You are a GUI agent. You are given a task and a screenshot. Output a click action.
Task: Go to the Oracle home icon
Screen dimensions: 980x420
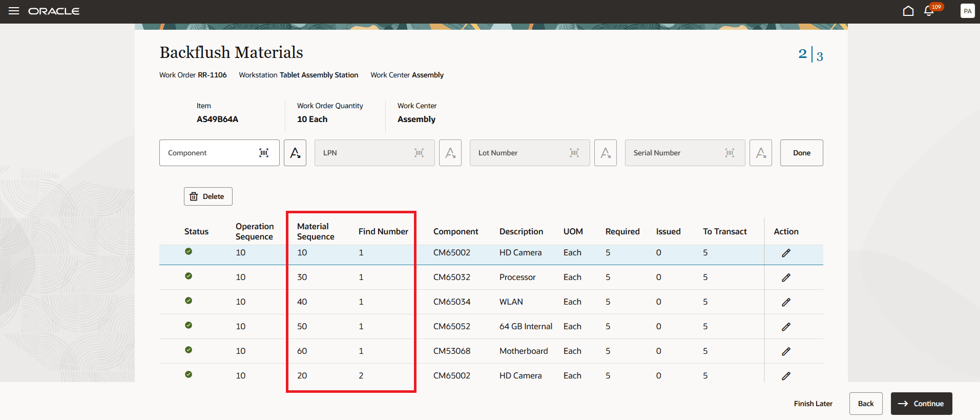coord(908,11)
